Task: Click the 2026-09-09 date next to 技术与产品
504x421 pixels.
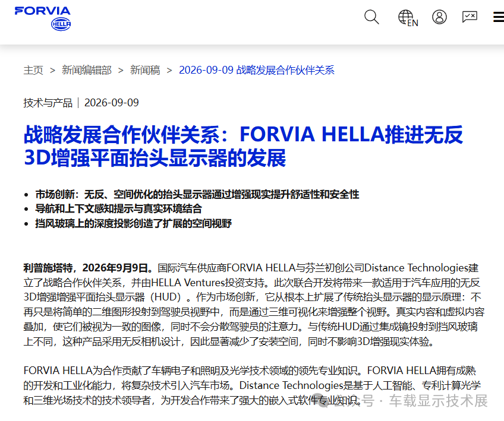Action: click(112, 103)
